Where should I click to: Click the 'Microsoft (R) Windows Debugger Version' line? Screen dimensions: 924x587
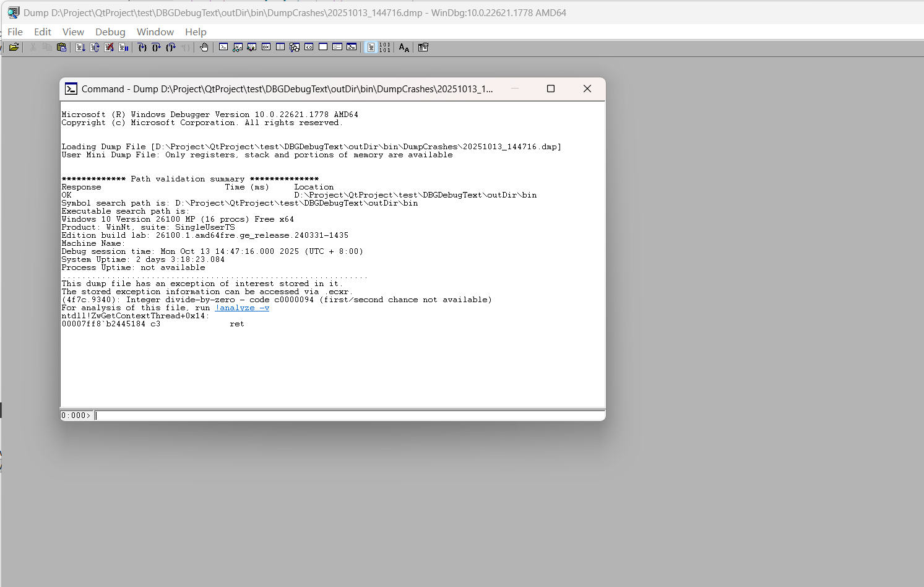point(210,115)
